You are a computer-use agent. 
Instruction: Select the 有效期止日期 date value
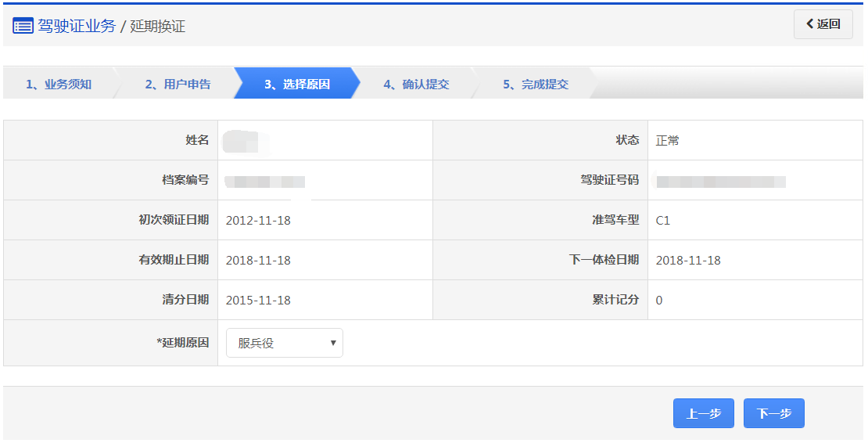[x=258, y=261]
